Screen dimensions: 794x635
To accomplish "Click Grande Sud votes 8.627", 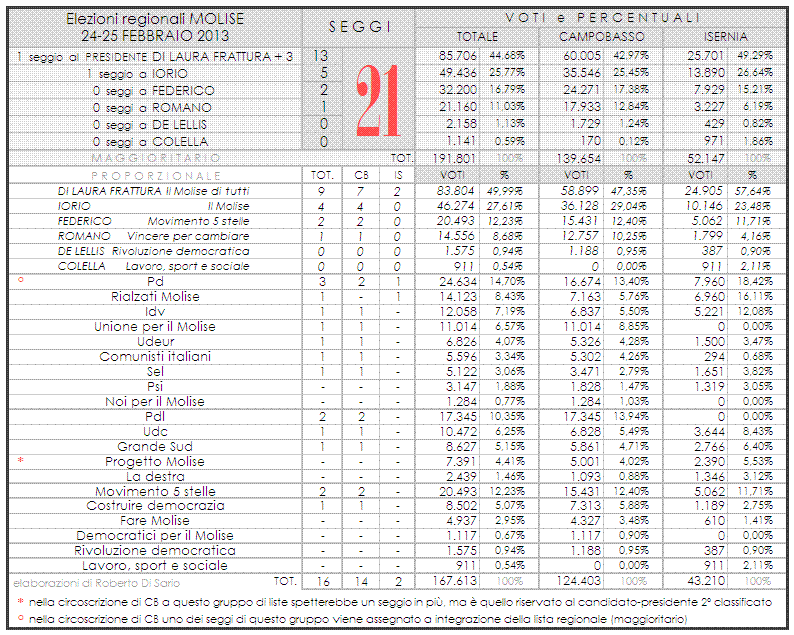I will click(x=461, y=447).
